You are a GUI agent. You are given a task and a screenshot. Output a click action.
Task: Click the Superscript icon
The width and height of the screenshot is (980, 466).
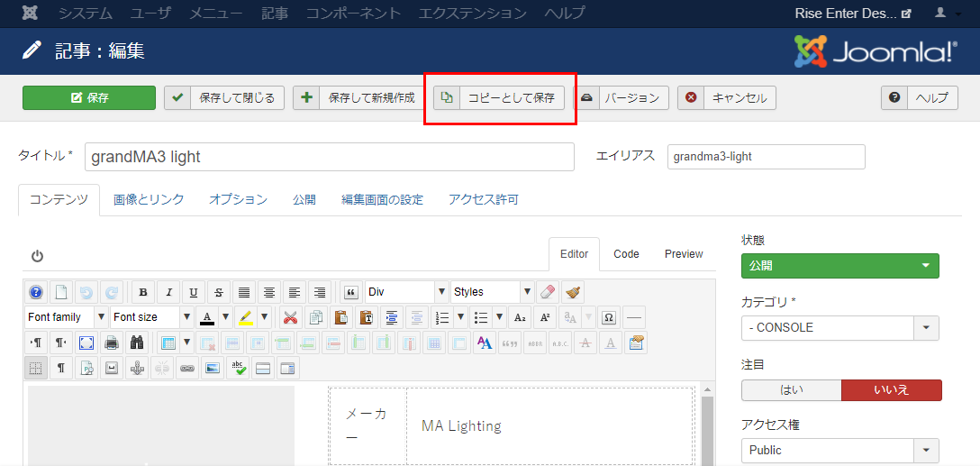545,317
